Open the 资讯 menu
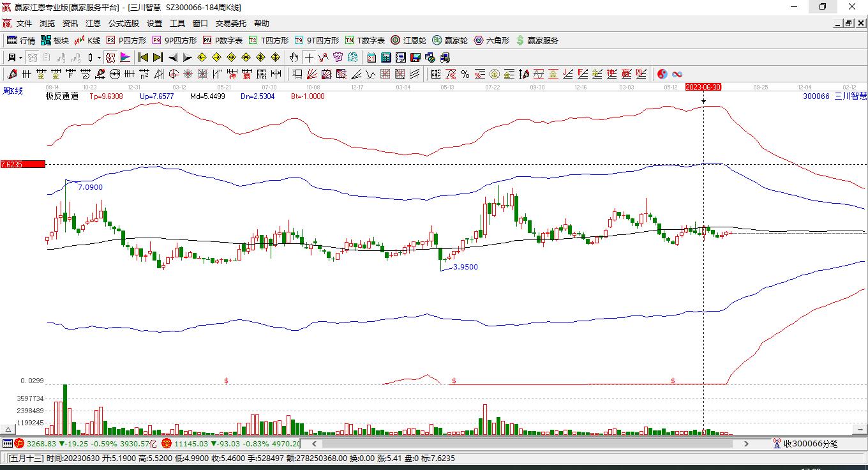 pos(70,24)
